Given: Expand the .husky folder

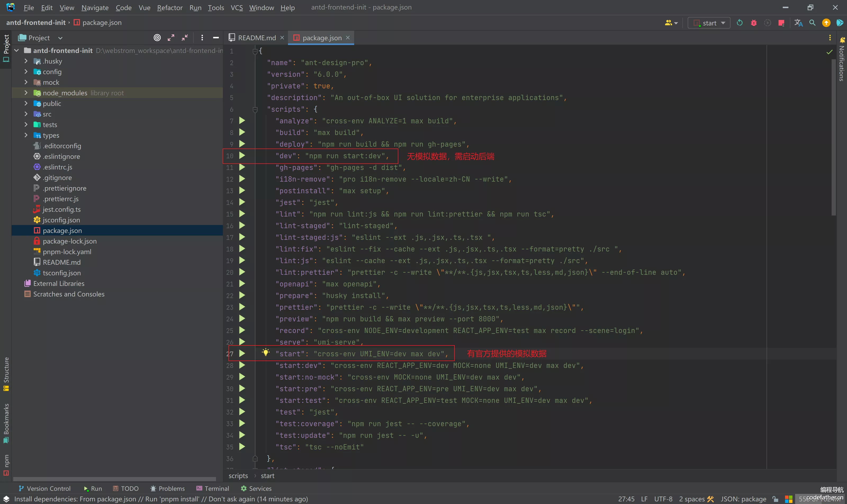Looking at the screenshot, I should [26, 61].
